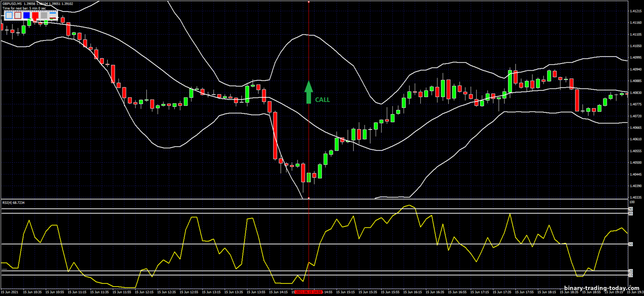
Task: Click the red 14:50 date marker on time axis
Action: click(308, 292)
